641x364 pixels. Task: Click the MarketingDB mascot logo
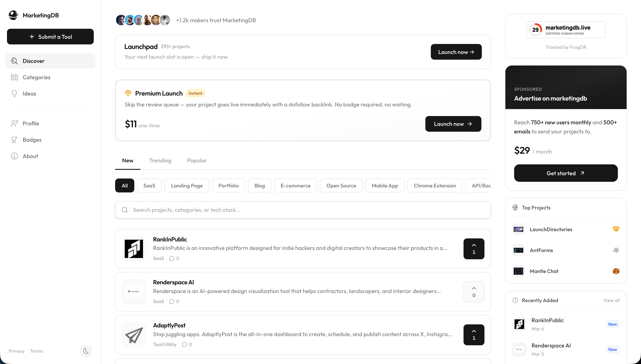click(x=14, y=15)
